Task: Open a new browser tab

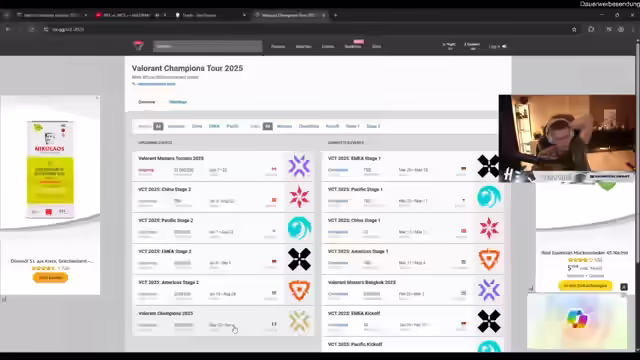Action: [336, 15]
